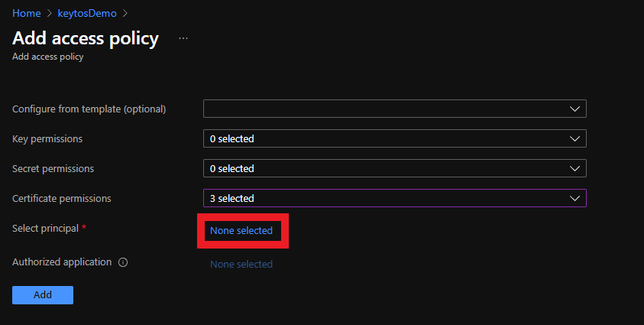
Task: Choose a principal via "None selected" link
Action: [241, 230]
